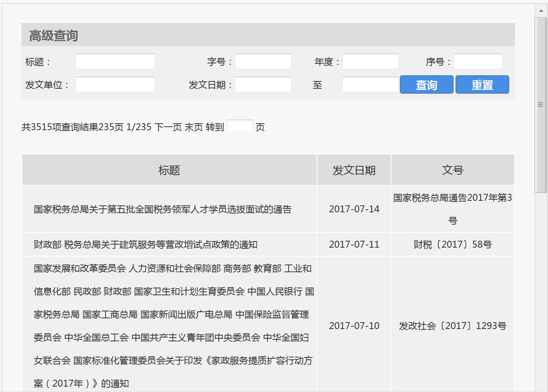This screenshot has width=548, height=392.
Task: Click the 标题 column header
Action: pyautogui.click(x=169, y=170)
